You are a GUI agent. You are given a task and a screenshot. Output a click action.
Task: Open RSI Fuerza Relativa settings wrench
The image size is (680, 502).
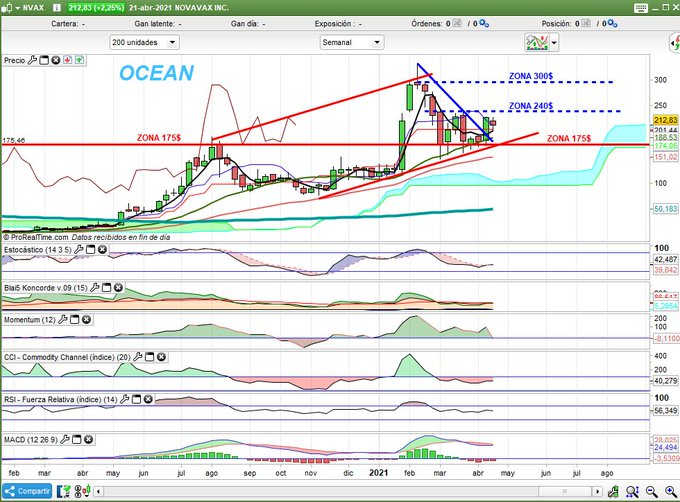point(124,399)
